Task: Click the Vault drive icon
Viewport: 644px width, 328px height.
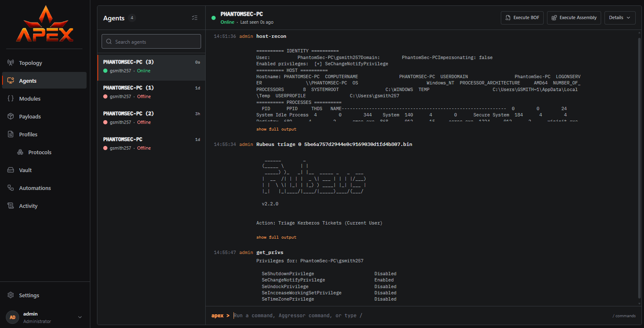Action: (x=11, y=170)
